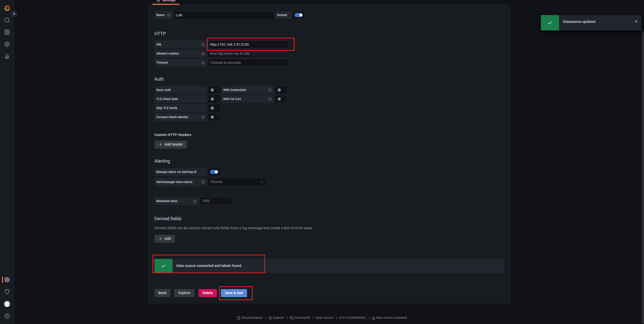The width and height of the screenshot is (644, 324).
Task: Open the search magnifier in sidebar
Action: coord(7,20)
